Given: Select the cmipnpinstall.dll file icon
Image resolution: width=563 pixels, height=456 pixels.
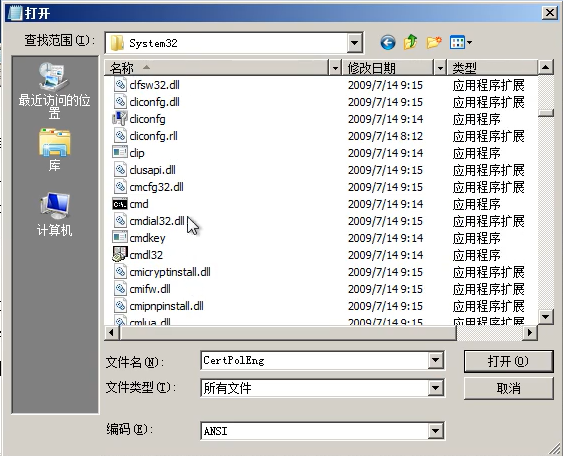Looking at the screenshot, I should [120, 306].
